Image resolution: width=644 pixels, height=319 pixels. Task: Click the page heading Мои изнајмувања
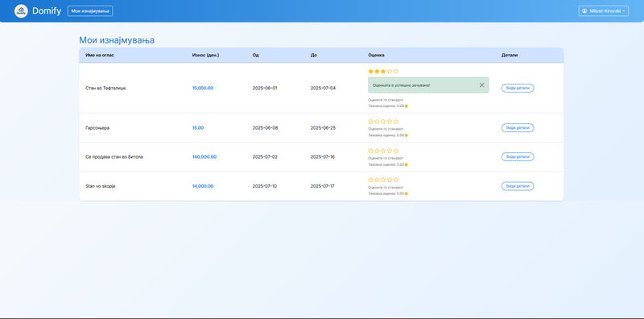117,40
